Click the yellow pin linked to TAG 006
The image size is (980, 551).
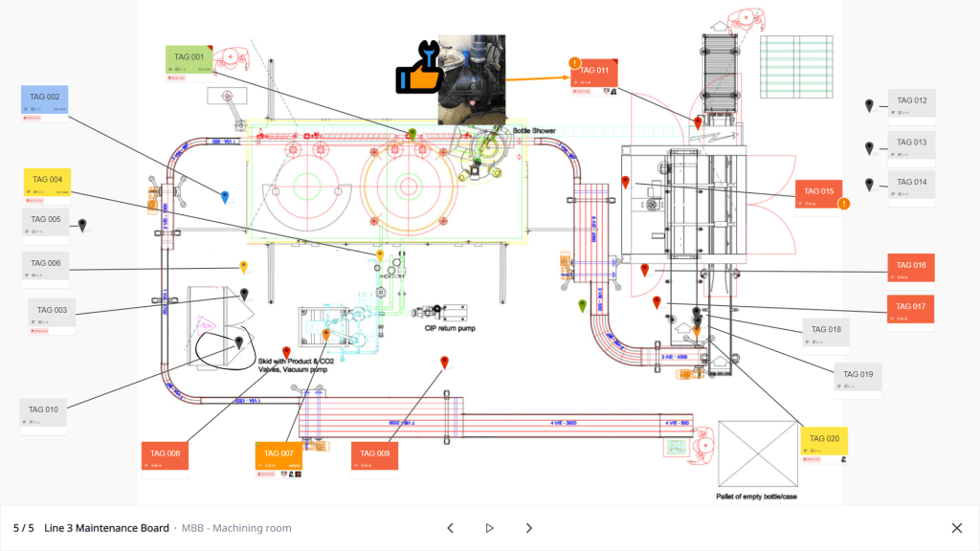[x=244, y=268]
